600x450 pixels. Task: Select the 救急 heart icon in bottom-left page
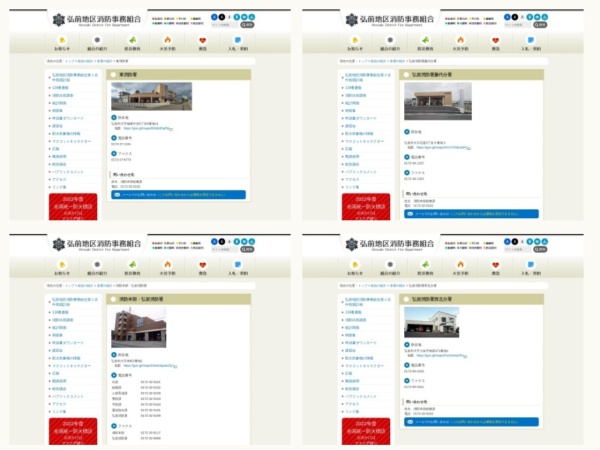[x=202, y=267]
